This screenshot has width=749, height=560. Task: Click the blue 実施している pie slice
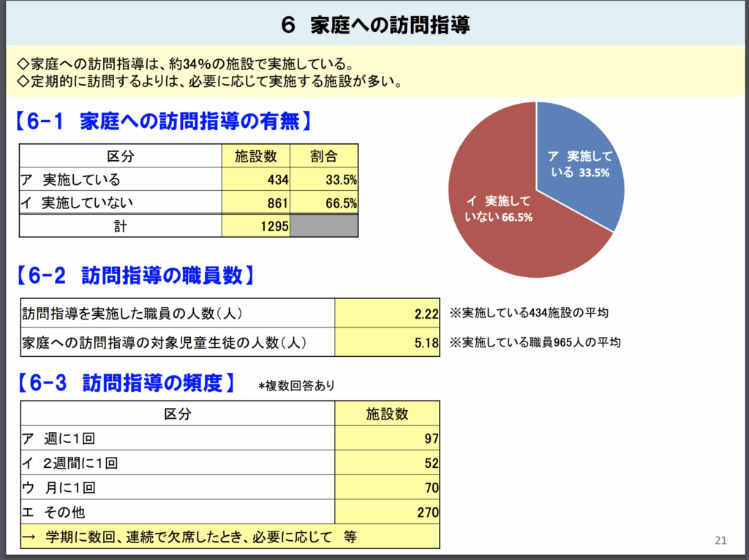(578, 164)
